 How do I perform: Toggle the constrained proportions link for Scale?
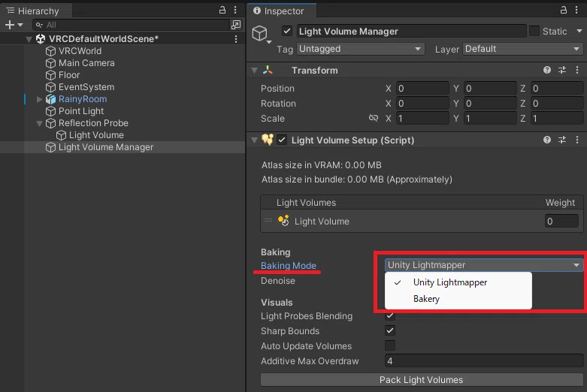click(374, 118)
